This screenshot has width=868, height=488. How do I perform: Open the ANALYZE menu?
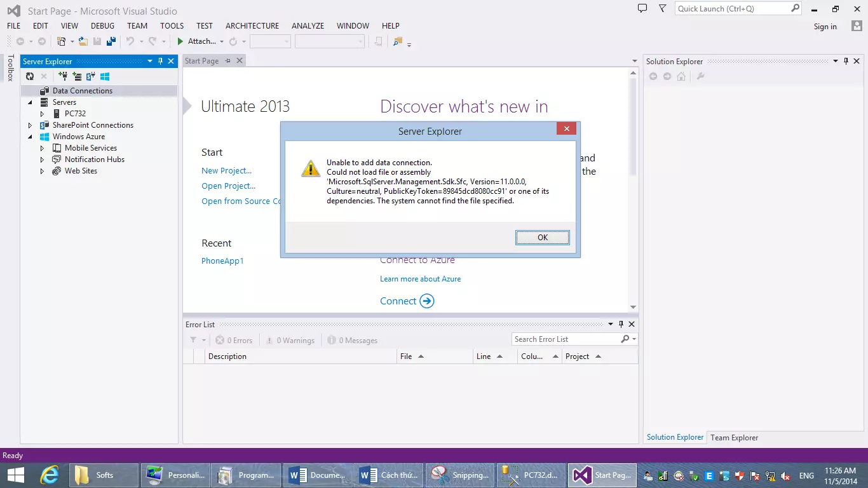[308, 26]
